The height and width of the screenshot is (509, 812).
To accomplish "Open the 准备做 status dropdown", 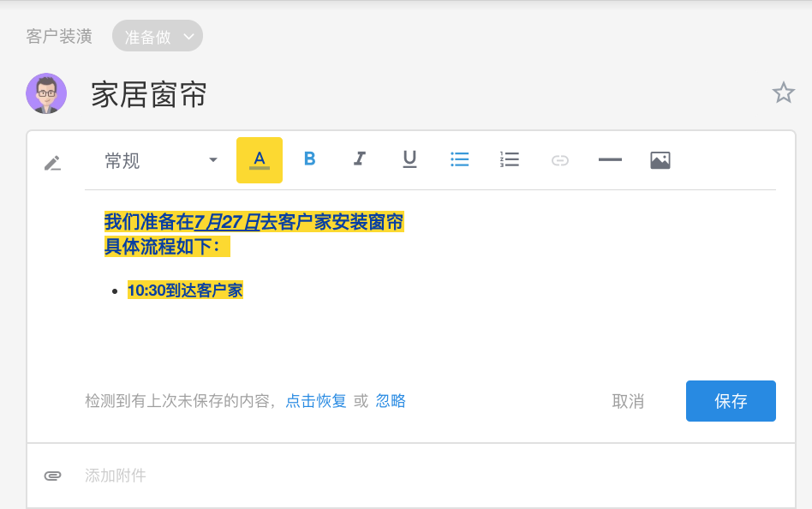I will point(158,36).
